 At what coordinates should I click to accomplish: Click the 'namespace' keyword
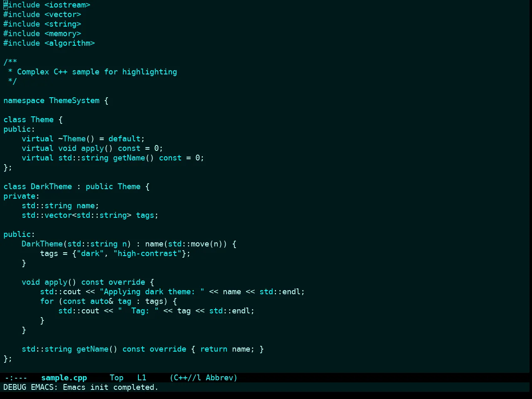point(24,101)
